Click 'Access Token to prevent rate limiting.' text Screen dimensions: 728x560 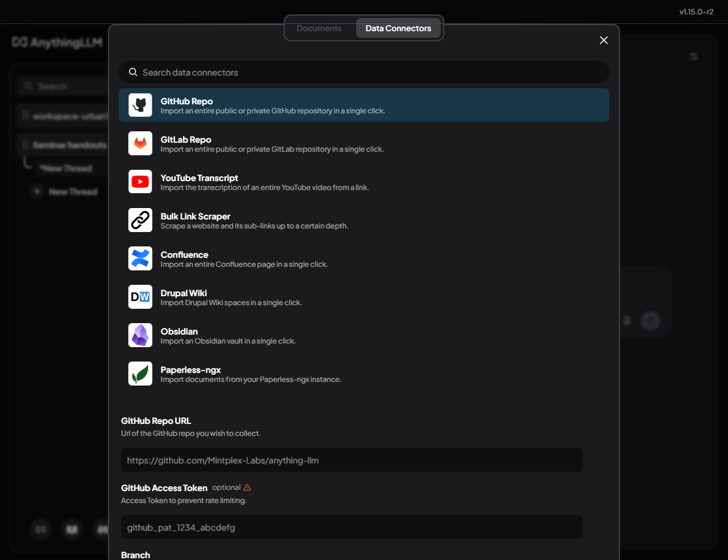tap(184, 501)
